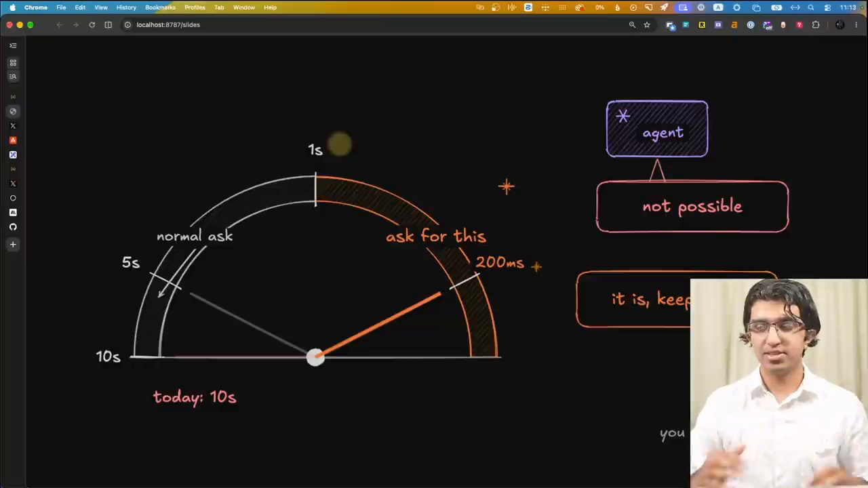
Task: Open the orange 'a' extension
Action: tap(734, 25)
